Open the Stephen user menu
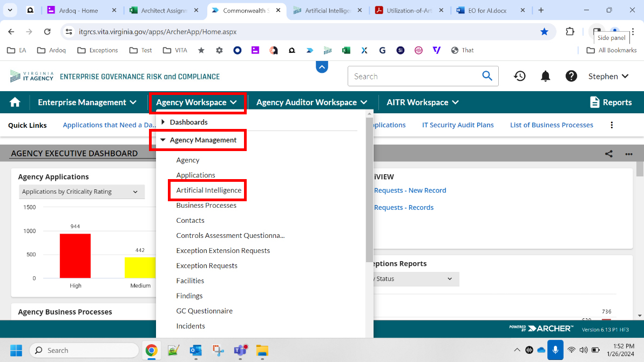Viewport: 644px width, 362px height. [x=608, y=77]
